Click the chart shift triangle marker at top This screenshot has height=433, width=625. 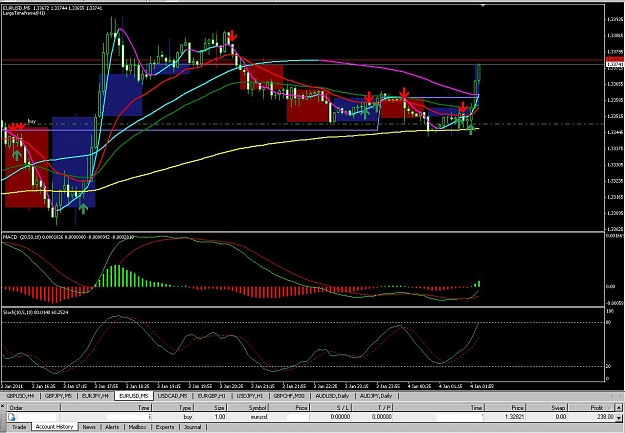click(483, 5)
